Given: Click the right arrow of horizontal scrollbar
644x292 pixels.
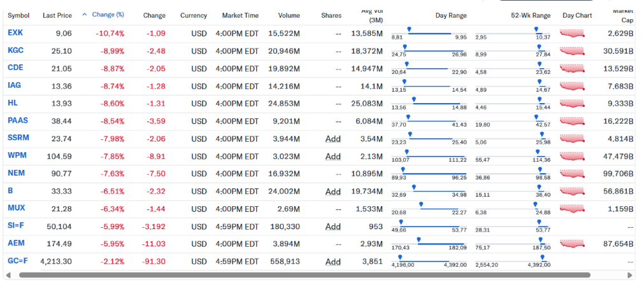Looking at the screenshot, I should (x=631, y=275).
